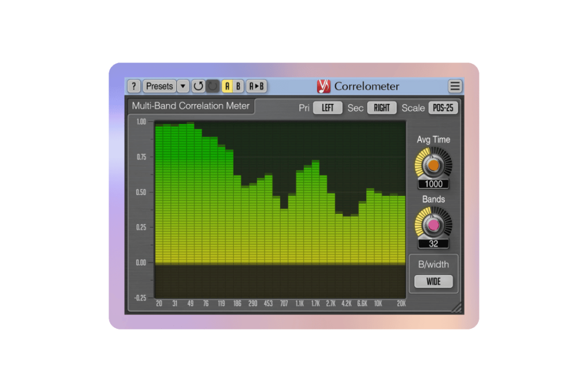Viewport: 588px width, 392px height.
Task: Open the hamburger settings menu
Action: 455,86
